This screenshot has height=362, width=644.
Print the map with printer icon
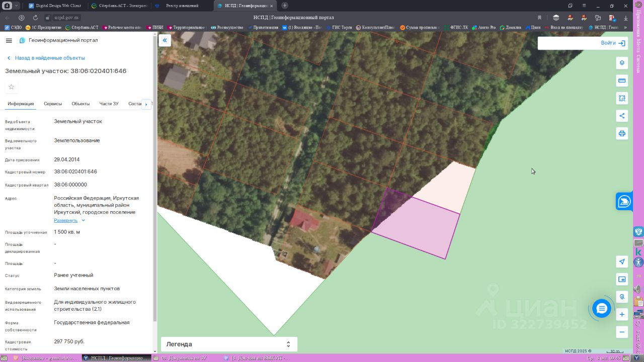point(622,133)
